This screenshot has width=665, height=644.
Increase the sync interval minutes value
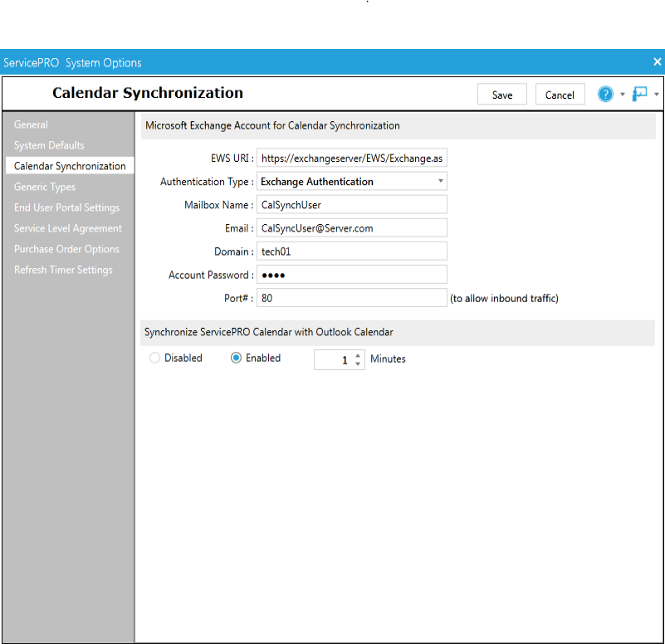point(356,354)
